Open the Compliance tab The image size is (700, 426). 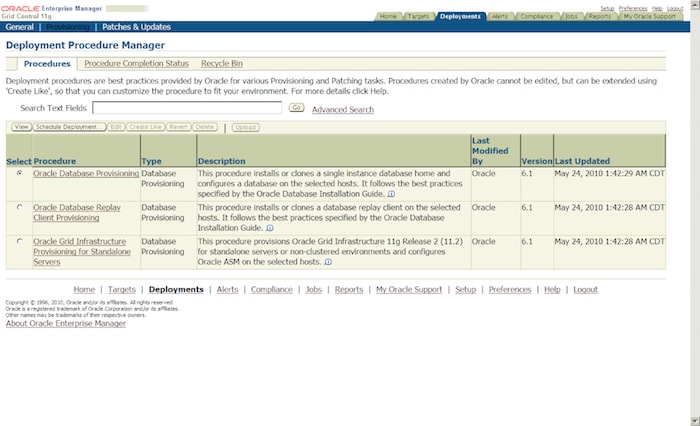537,17
